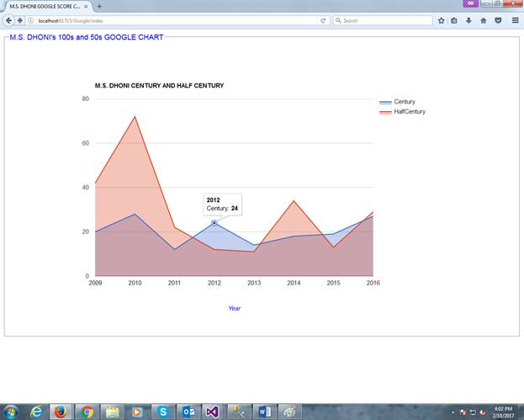Reload the page with refresh icon
Screen dimensions: 524x420
click(x=323, y=21)
